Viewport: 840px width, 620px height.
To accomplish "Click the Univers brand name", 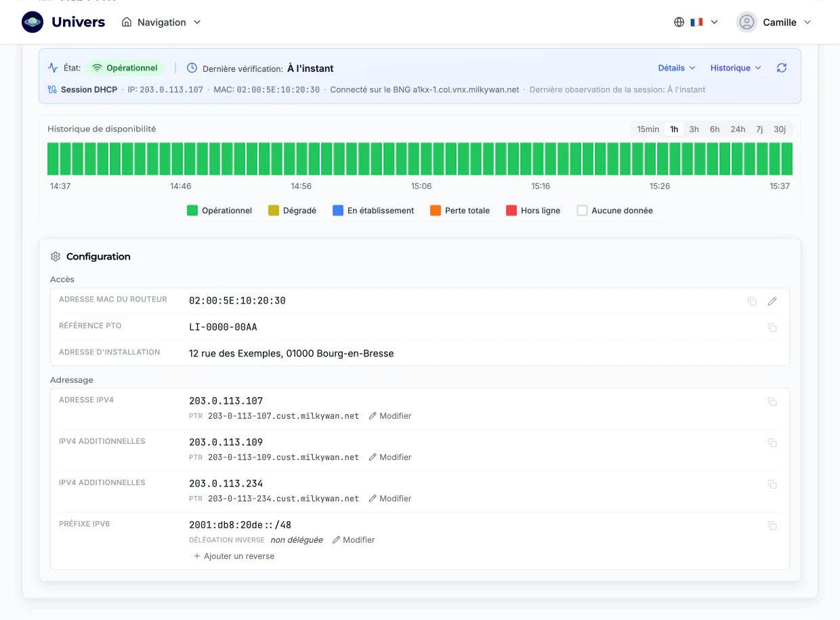I will click(x=79, y=22).
